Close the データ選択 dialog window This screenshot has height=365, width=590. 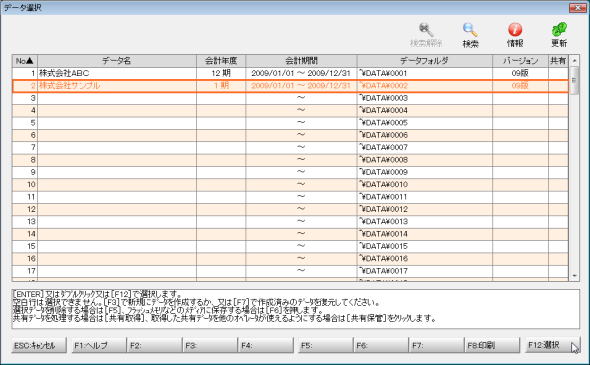tap(577, 7)
